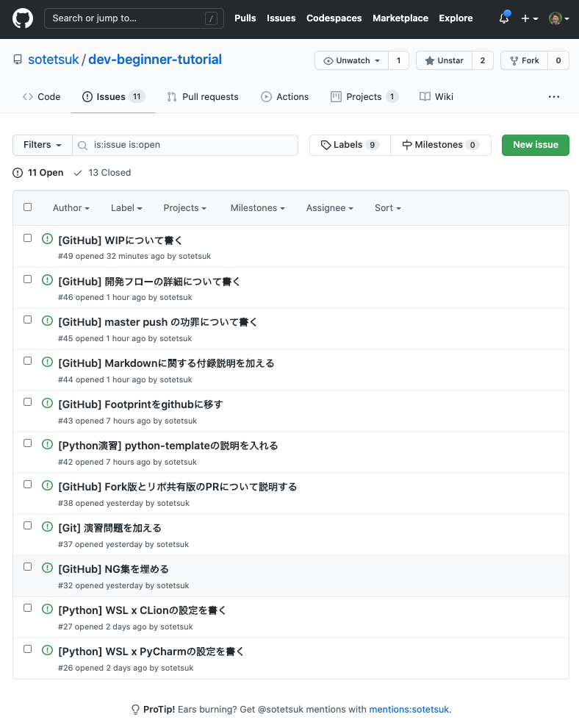
Task: Click the watchers count 1
Action: (x=398, y=60)
